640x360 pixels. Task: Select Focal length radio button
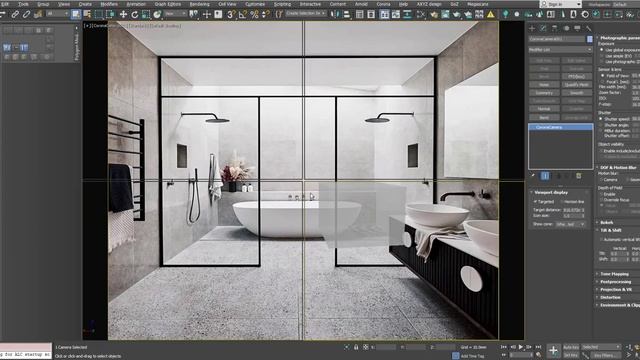[x=602, y=82]
